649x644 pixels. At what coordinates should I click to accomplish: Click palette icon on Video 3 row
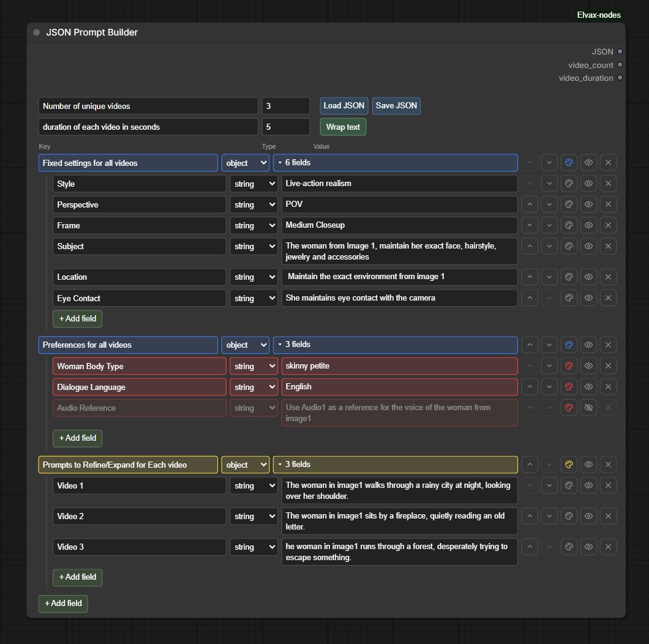(x=569, y=547)
